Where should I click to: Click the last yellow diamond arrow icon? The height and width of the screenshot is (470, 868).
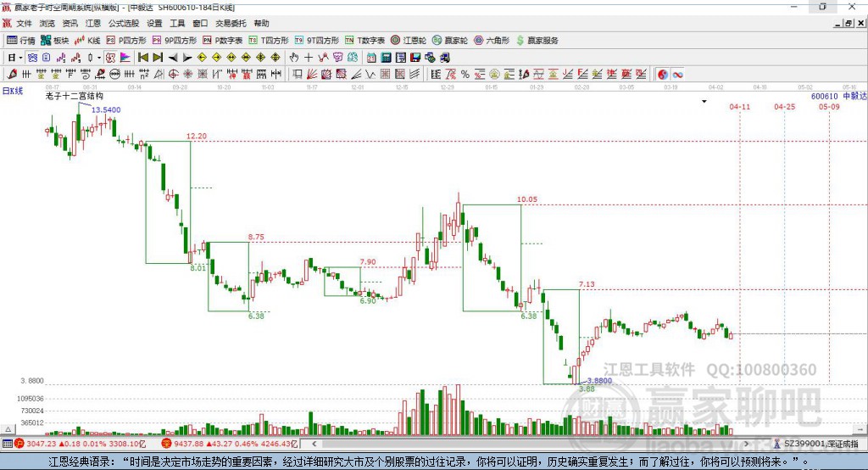(x=275, y=58)
